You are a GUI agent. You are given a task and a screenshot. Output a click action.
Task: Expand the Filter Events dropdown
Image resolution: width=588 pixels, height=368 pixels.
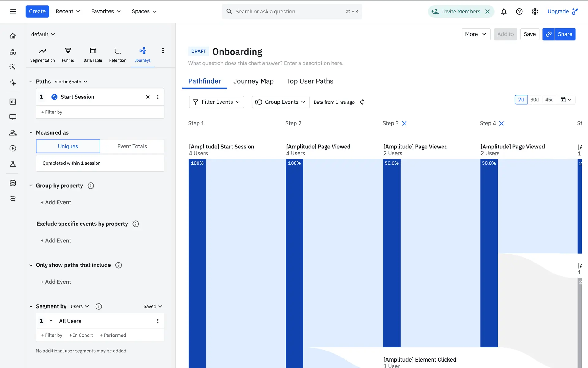(x=216, y=102)
